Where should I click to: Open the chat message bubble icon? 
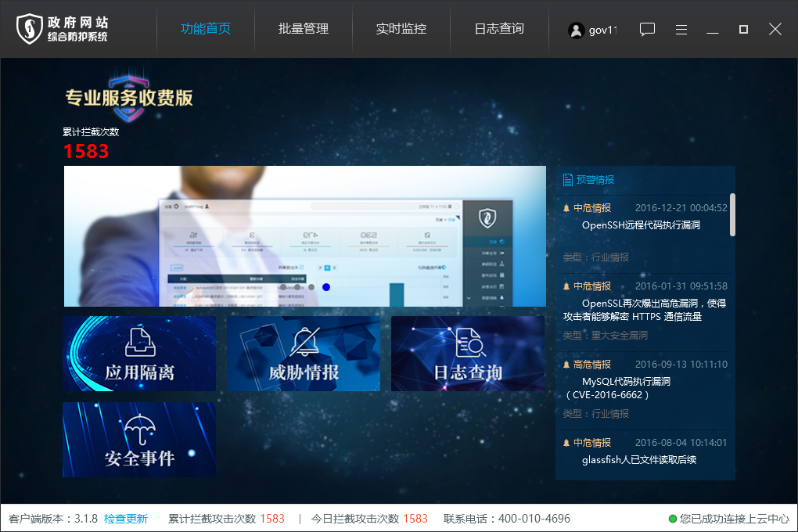pyautogui.click(x=647, y=30)
